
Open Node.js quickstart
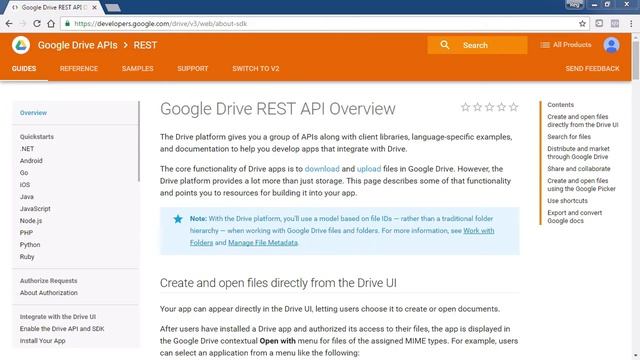(31, 221)
